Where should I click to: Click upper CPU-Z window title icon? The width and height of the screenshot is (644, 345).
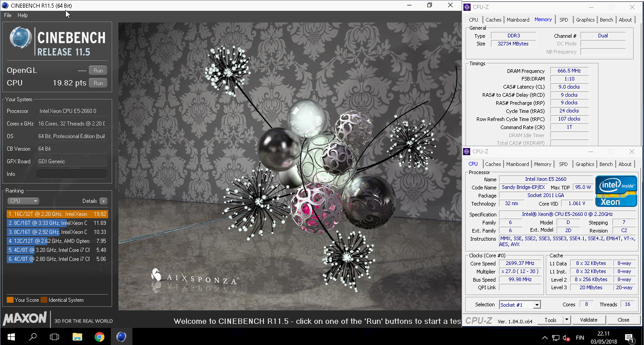(467, 7)
